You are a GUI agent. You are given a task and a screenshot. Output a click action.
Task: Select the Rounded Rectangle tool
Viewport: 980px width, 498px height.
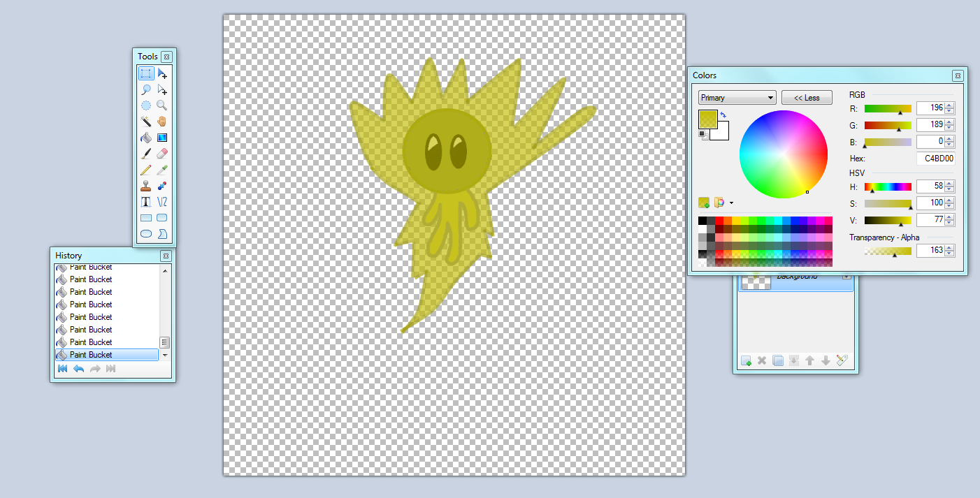pyautogui.click(x=162, y=218)
